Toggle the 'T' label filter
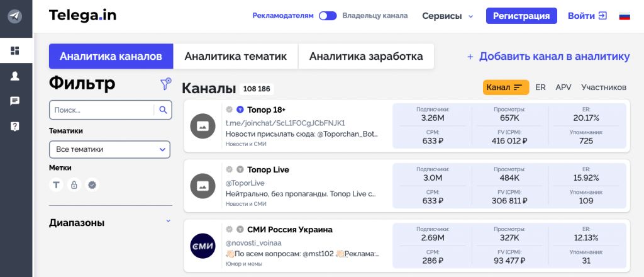644x277 pixels. pyautogui.click(x=57, y=184)
